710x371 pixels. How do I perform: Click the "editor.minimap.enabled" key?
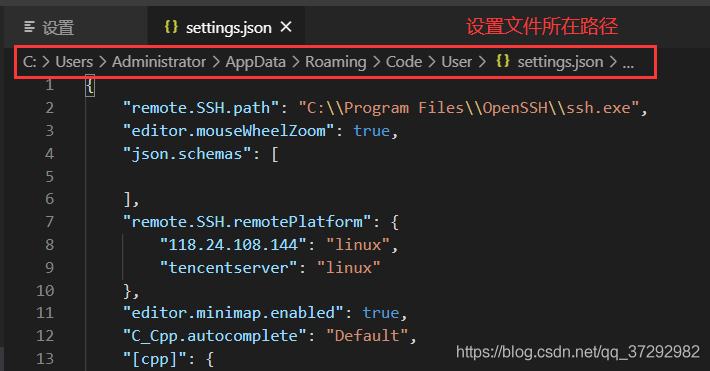233,313
